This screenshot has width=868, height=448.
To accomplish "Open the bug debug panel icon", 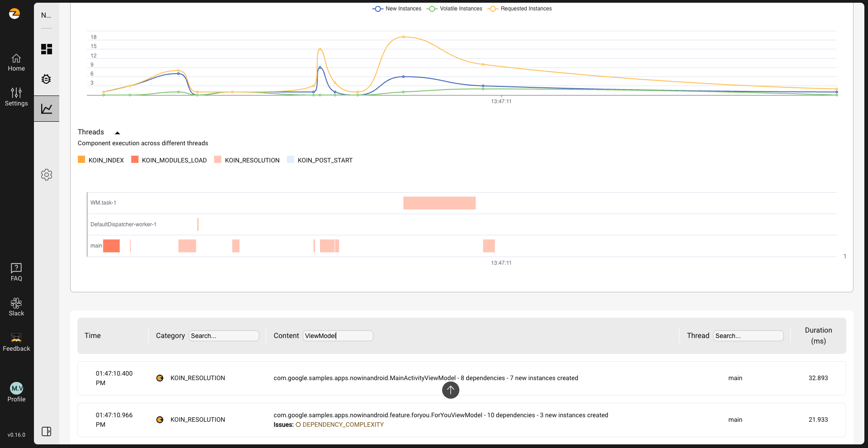I will pos(46,79).
